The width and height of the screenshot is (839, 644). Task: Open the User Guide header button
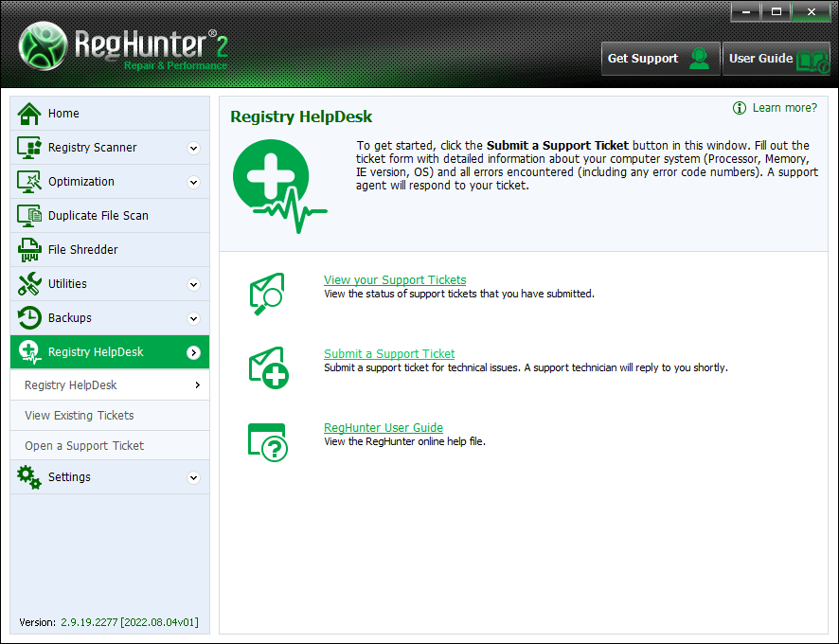(777, 59)
